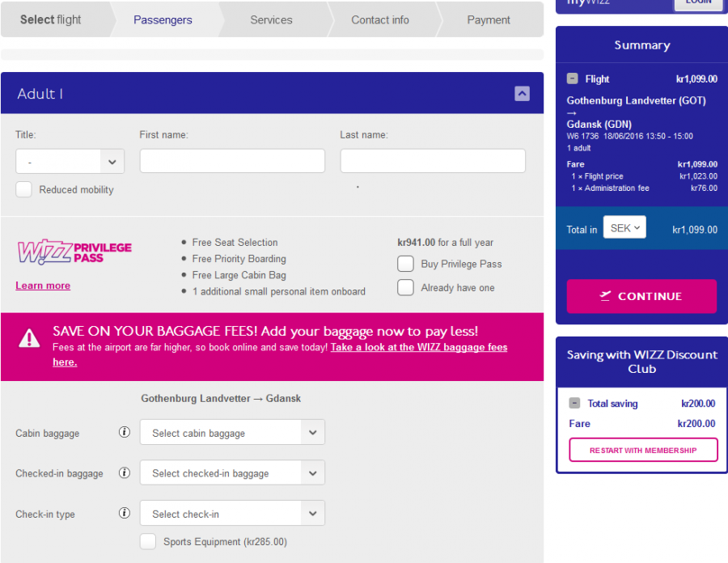Image resolution: width=728 pixels, height=563 pixels.
Task: Click the 'Free Large Cabin Bag' benefit text
Action: [x=239, y=275]
